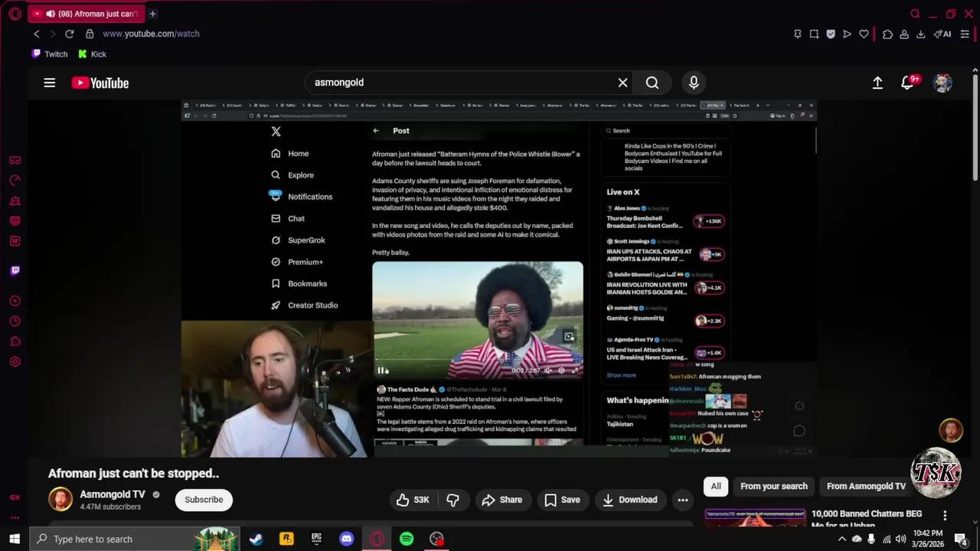Go to YouTube home via logo
This screenshot has width=980, height=551.
(x=100, y=83)
